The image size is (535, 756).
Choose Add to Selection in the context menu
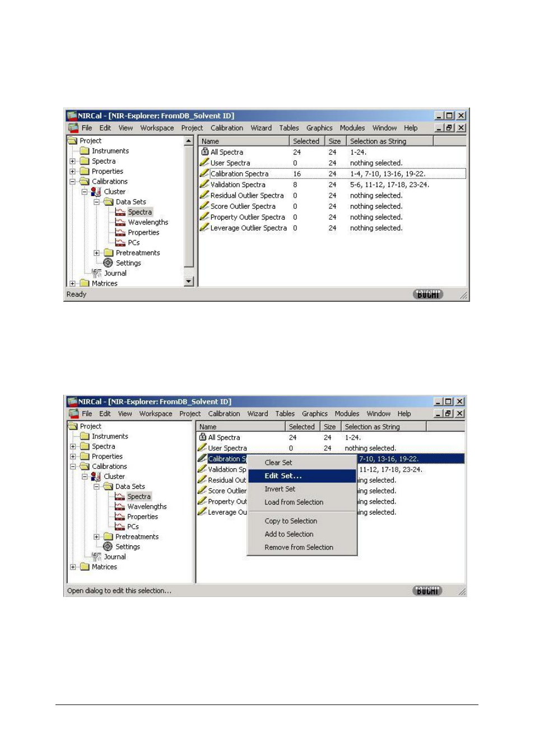tap(302, 534)
